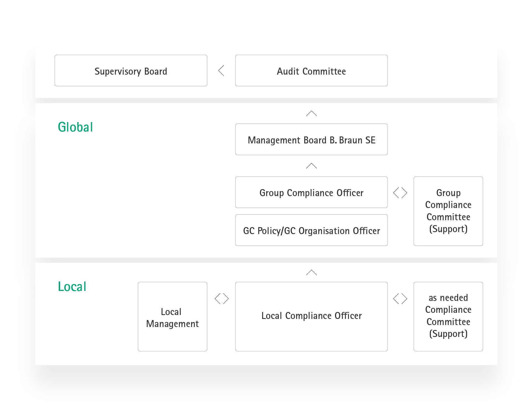Click the green Local heading
The width and height of the screenshot is (532, 416).
coord(72,286)
